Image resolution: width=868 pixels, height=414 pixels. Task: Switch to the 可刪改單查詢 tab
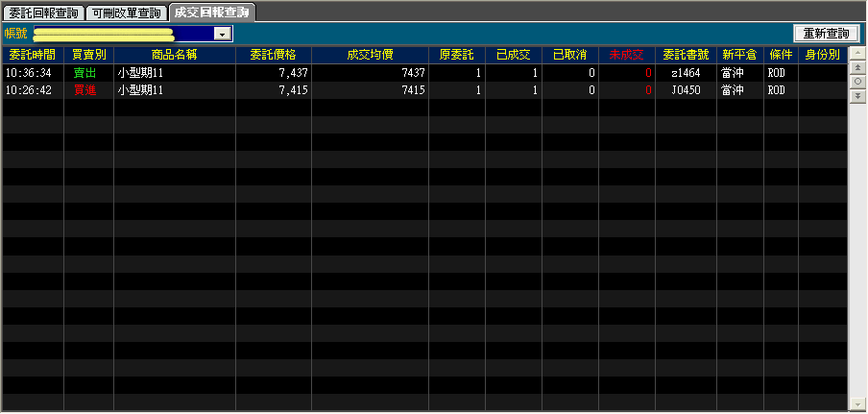point(127,12)
